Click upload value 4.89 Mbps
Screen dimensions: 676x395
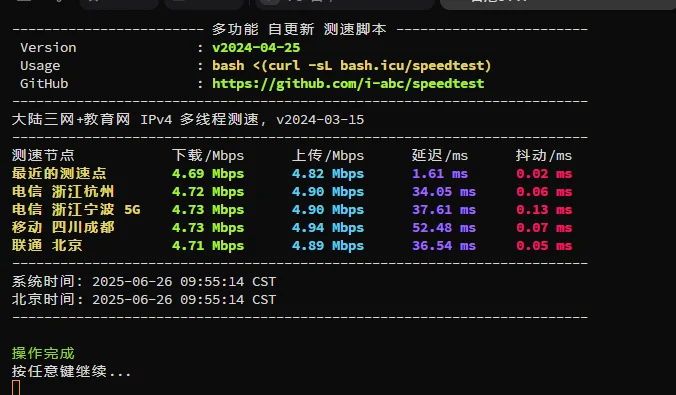coord(328,246)
